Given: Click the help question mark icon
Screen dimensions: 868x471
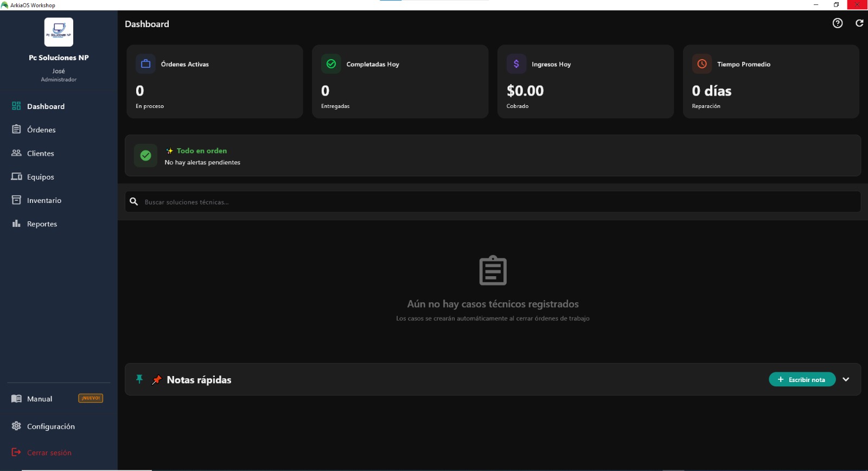Looking at the screenshot, I should pos(838,23).
